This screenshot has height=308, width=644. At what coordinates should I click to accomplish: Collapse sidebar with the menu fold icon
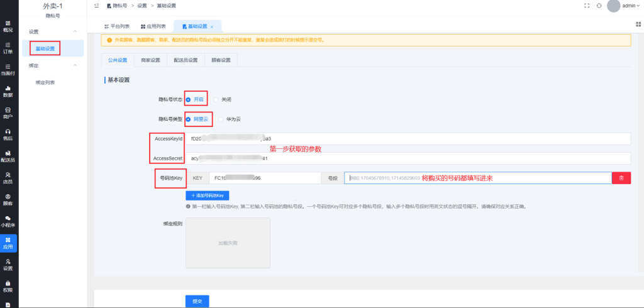[x=96, y=6]
